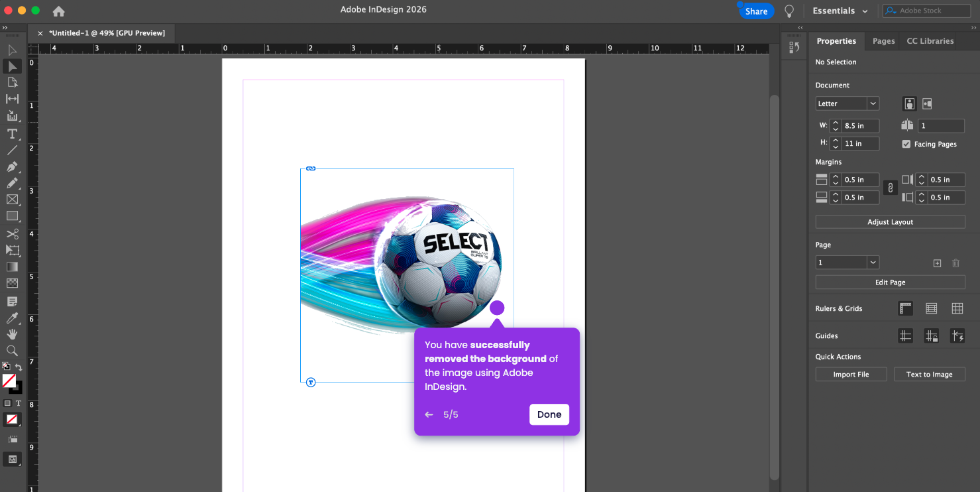Click the Default Fill and Stroke icon
This screenshot has height=492, width=980.
(x=6, y=366)
